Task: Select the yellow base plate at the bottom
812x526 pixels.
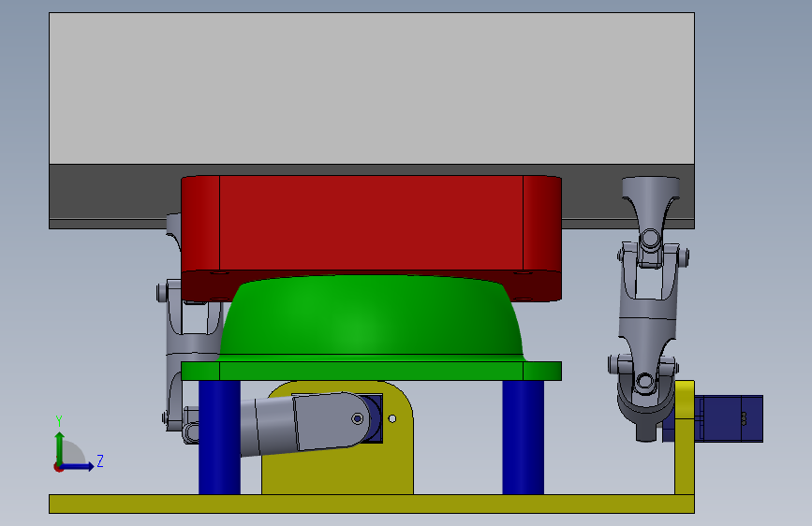Action: [371, 504]
